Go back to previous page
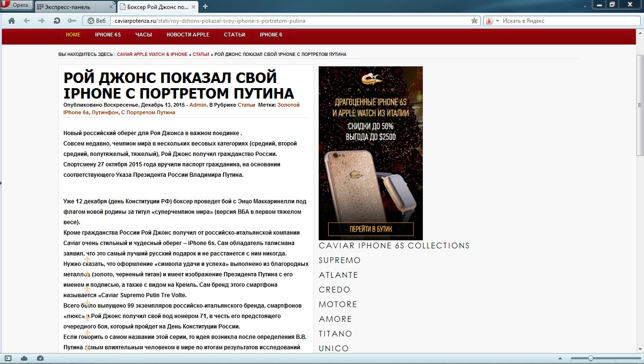Screen dimensions: 644x364 (x=27, y=21)
